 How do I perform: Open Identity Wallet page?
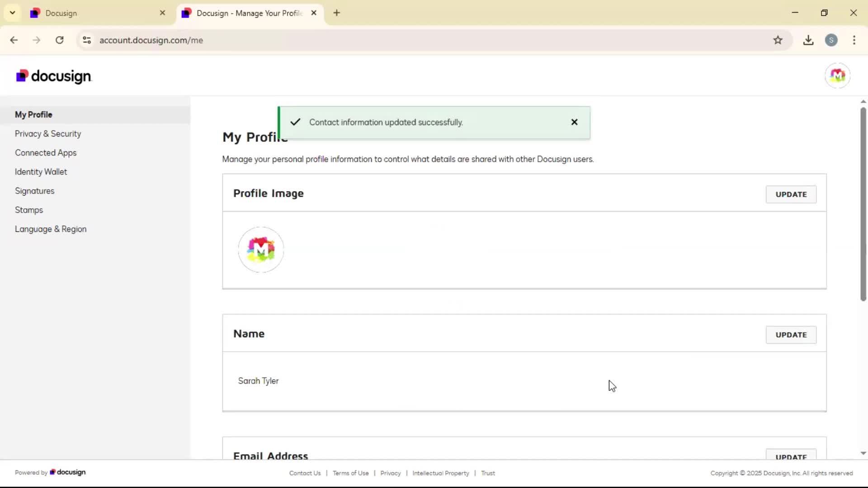(41, 172)
